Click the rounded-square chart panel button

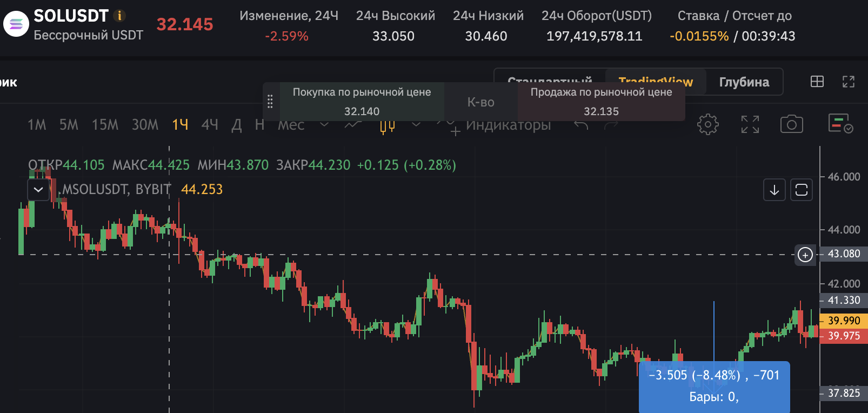(802, 190)
